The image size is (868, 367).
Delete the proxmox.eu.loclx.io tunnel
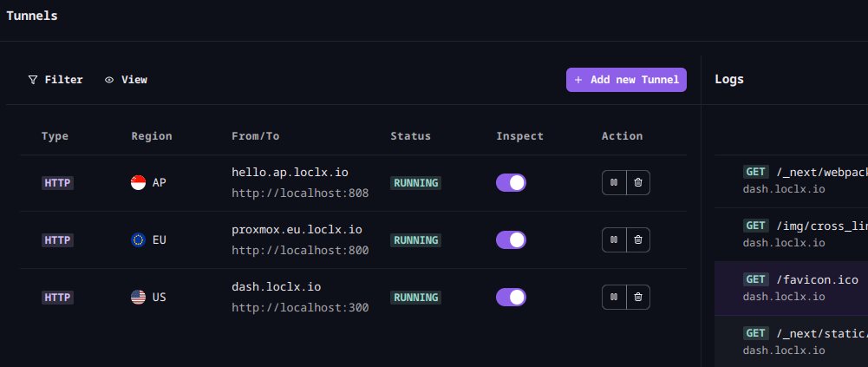click(x=638, y=239)
